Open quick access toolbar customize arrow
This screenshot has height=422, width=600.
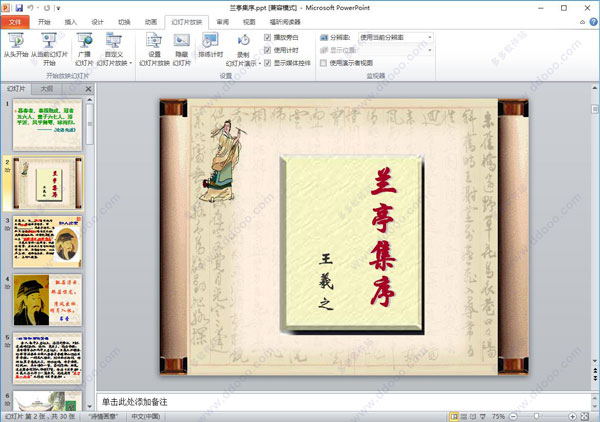(58, 8)
